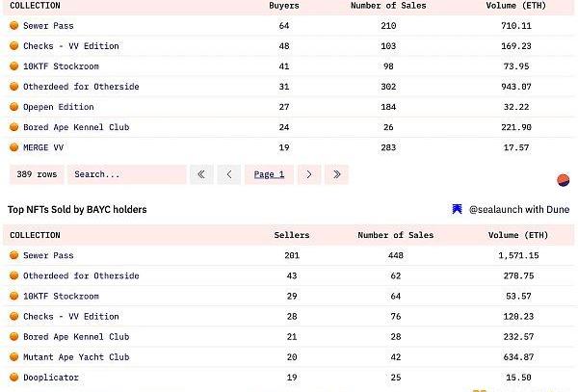Click the Dune logo icon near pagination

[563, 180]
